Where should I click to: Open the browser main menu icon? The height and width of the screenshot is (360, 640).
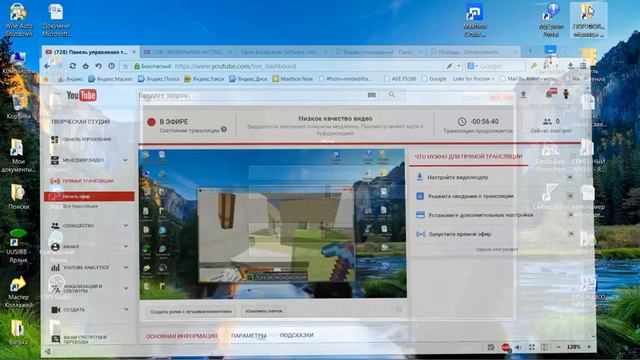[583, 66]
